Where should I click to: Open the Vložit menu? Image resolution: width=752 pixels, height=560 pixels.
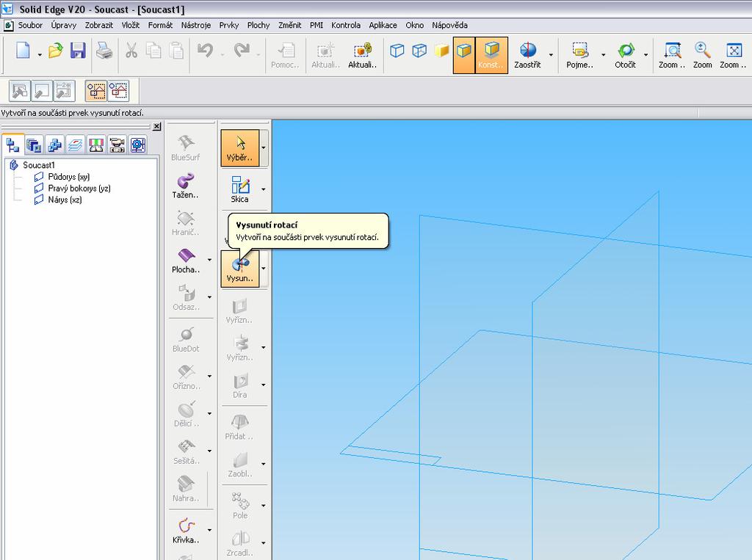[x=131, y=26]
